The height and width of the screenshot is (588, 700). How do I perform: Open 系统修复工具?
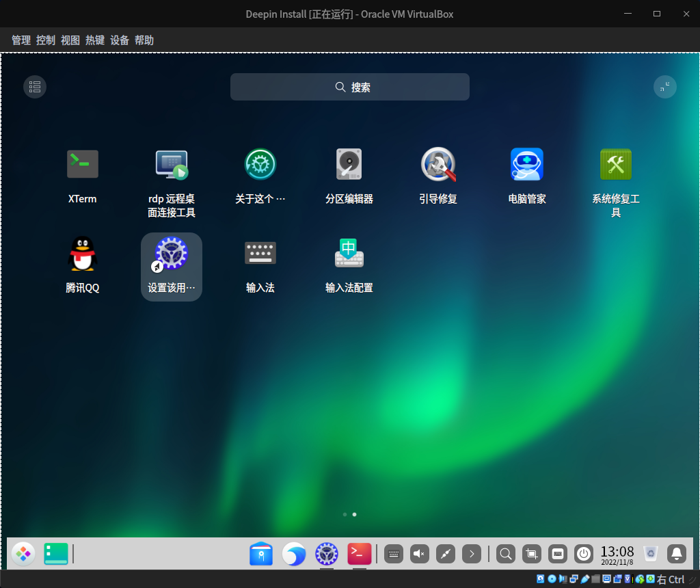(616, 164)
